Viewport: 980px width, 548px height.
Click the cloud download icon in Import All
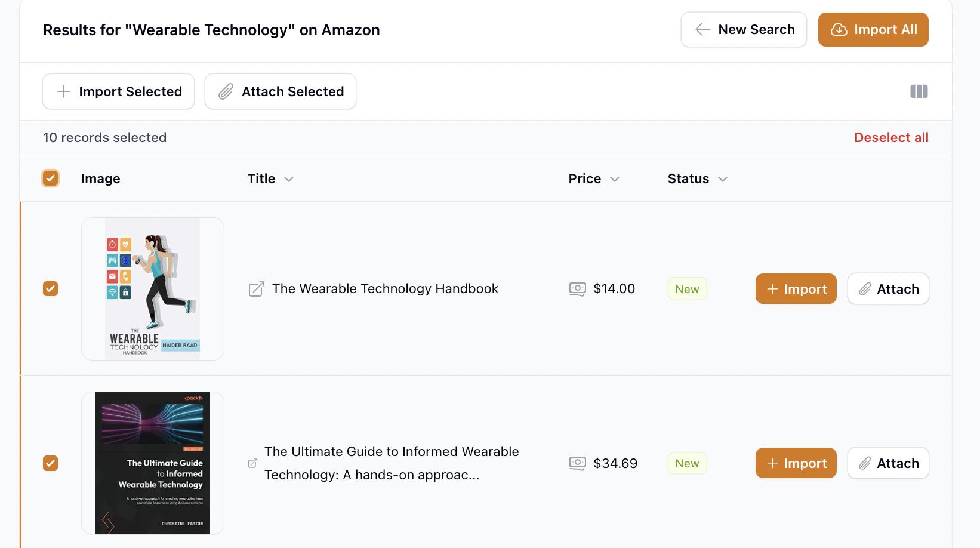click(x=839, y=30)
